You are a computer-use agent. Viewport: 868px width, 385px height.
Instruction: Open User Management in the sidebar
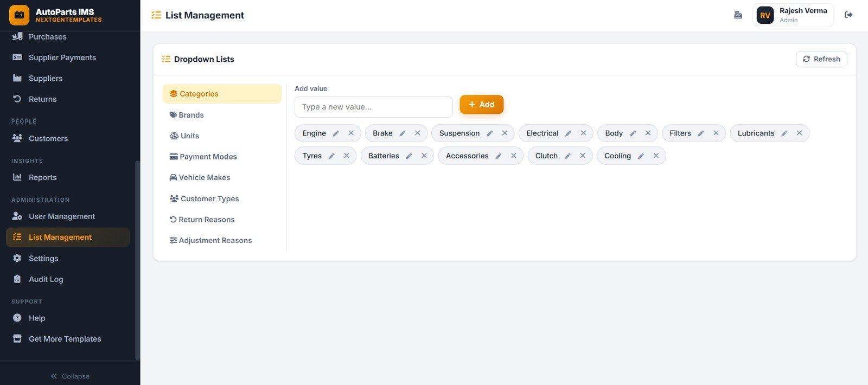(x=68, y=216)
